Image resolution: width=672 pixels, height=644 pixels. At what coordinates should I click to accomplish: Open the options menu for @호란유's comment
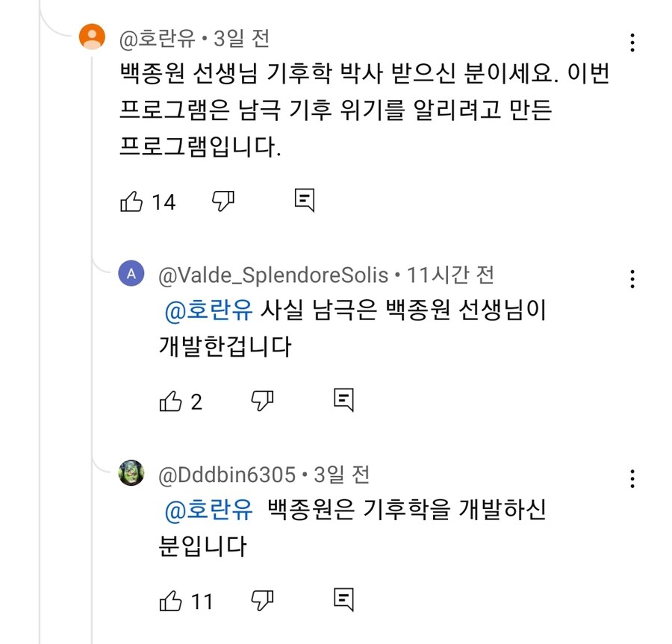[x=632, y=43]
